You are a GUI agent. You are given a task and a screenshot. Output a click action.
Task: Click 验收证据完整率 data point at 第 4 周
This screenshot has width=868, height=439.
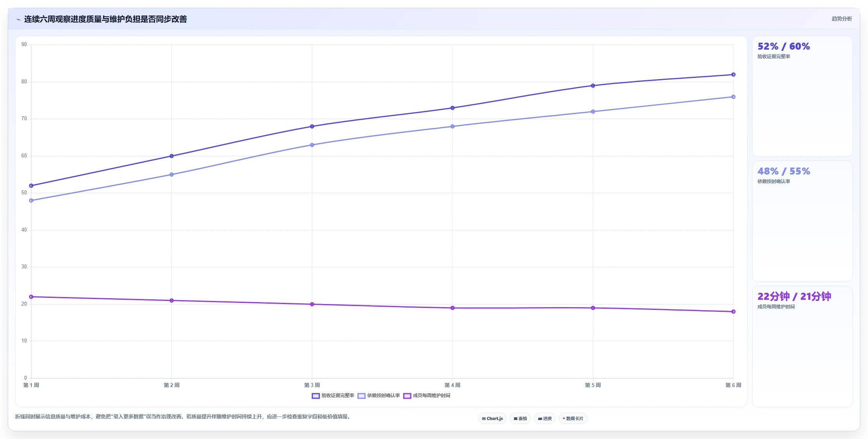[x=453, y=108]
